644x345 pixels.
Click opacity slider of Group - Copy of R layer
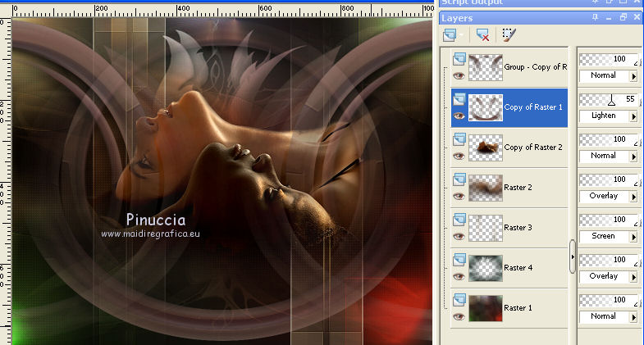609,60
